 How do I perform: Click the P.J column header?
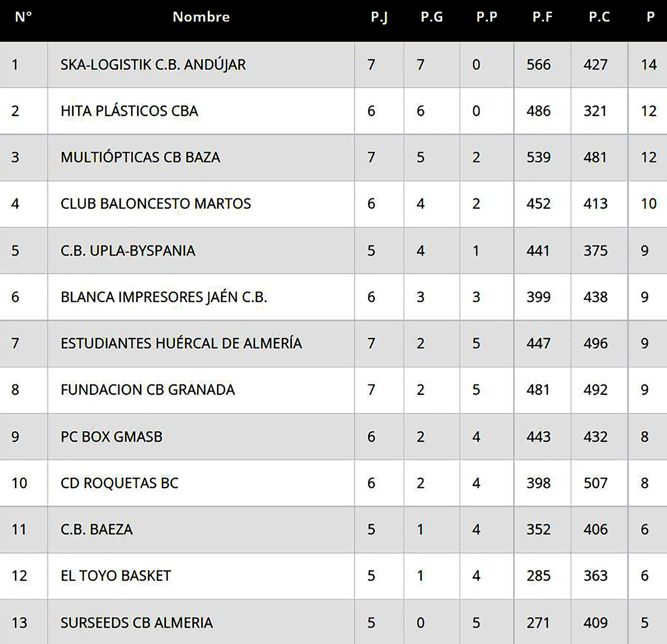tap(379, 17)
